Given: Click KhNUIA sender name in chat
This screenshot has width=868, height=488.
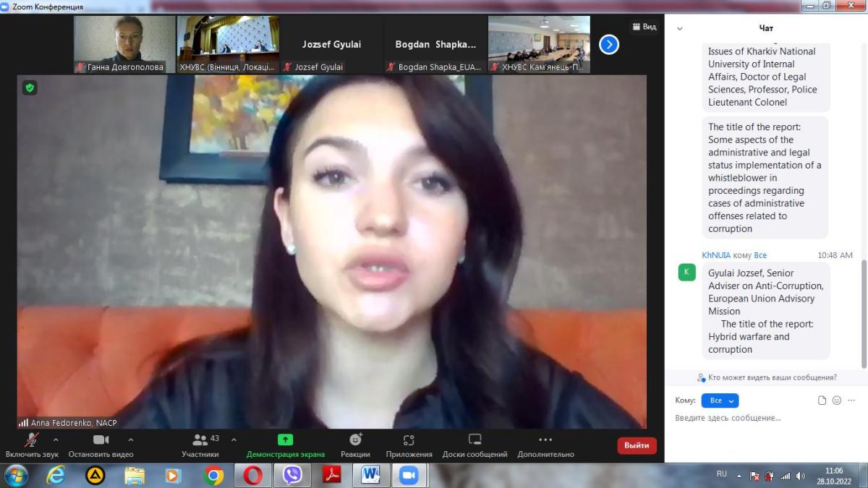Looking at the screenshot, I should (716, 255).
